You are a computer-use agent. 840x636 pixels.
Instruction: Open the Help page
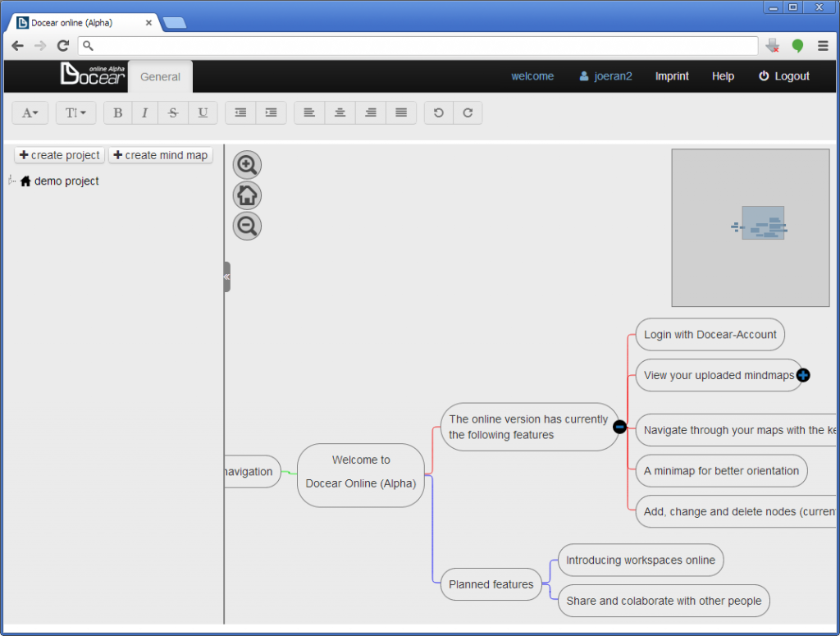723,76
